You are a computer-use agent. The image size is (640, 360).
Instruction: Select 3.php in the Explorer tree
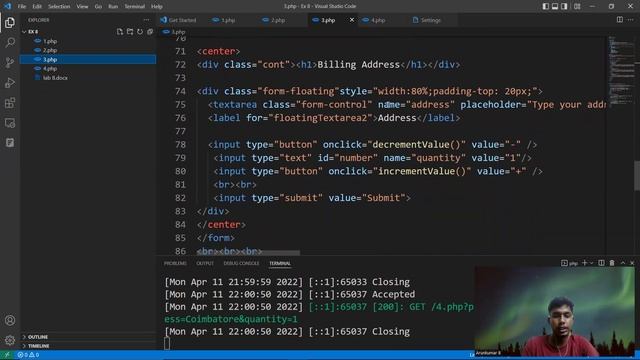click(88, 60)
